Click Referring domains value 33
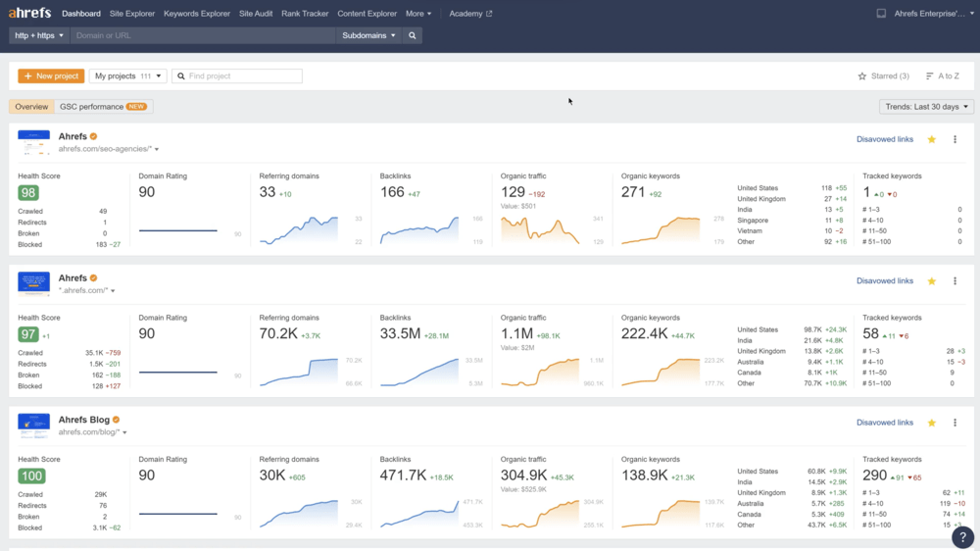Viewport: 980px width, 551px height. point(268,192)
